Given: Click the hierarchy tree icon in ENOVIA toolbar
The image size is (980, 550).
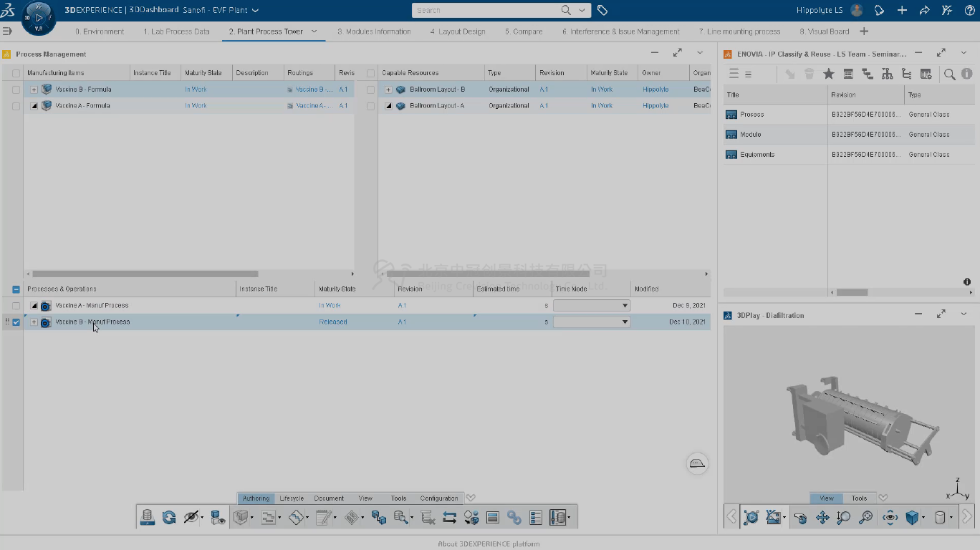Looking at the screenshot, I should [x=887, y=74].
